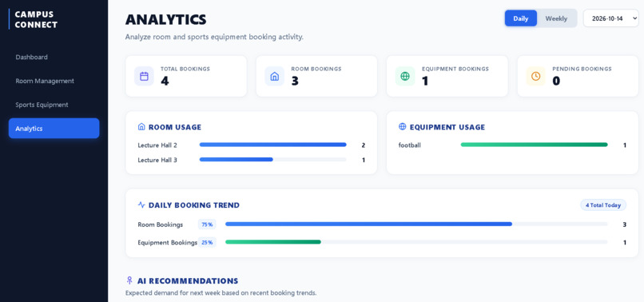
Task: Click the football usage bar
Action: [x=534, y=145]
